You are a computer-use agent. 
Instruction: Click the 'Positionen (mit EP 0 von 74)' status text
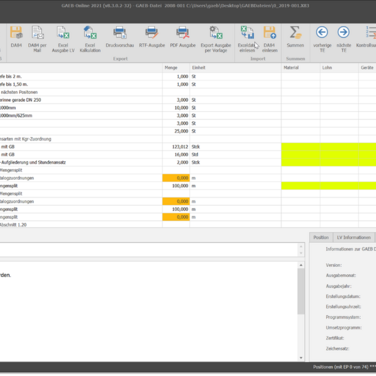coord(341,367)
